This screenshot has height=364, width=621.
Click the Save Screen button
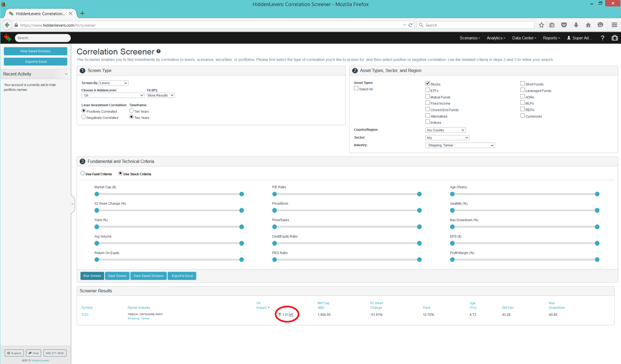(x=117, y=276)
